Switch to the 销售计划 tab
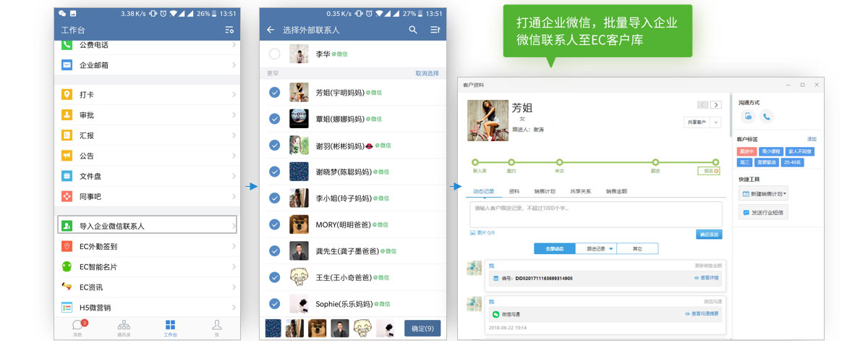 click(x=544, y=192)
